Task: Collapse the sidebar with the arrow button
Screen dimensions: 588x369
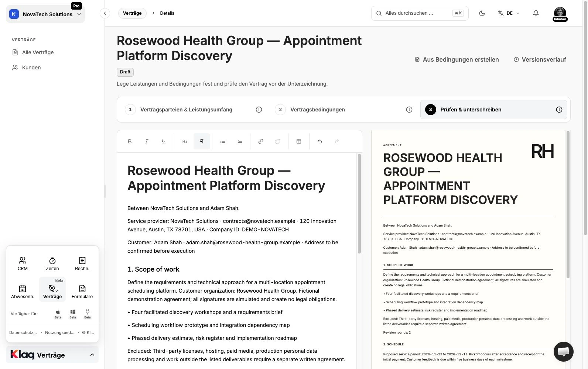Action: coord(105,13)
